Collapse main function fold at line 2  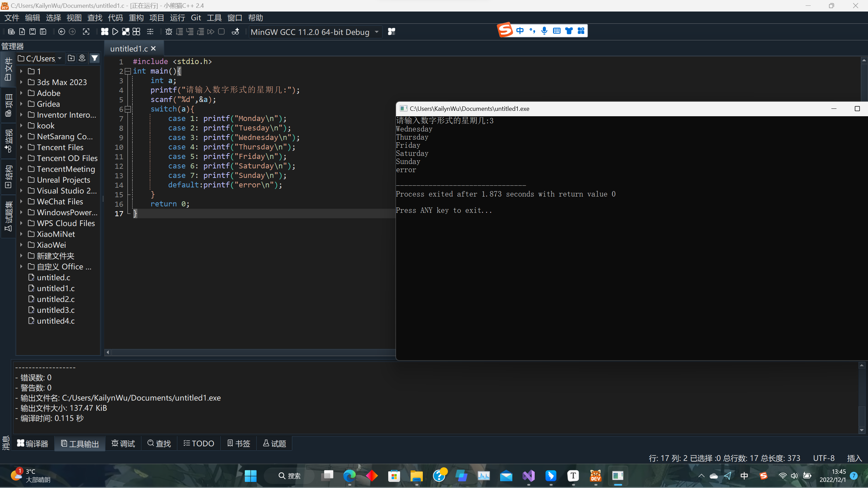[x=128, y=71]
